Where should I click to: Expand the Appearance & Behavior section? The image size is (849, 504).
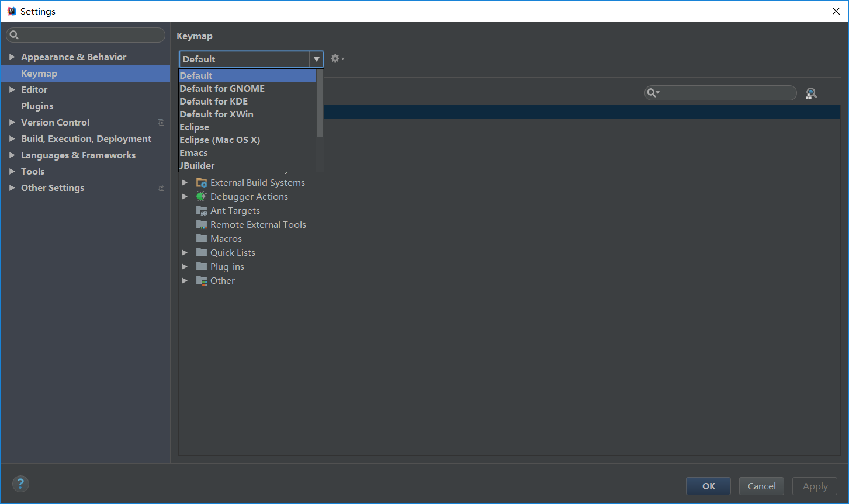[x=12, y=57]
